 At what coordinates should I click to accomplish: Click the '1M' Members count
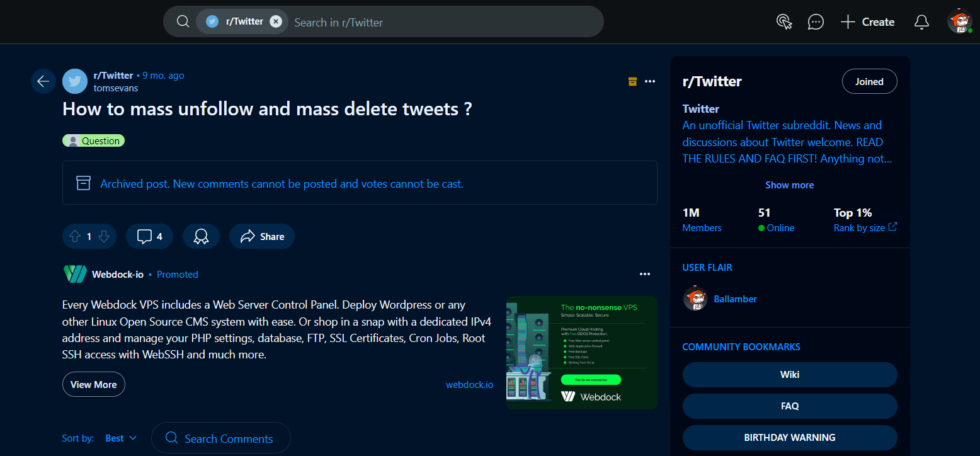[691, 212]
